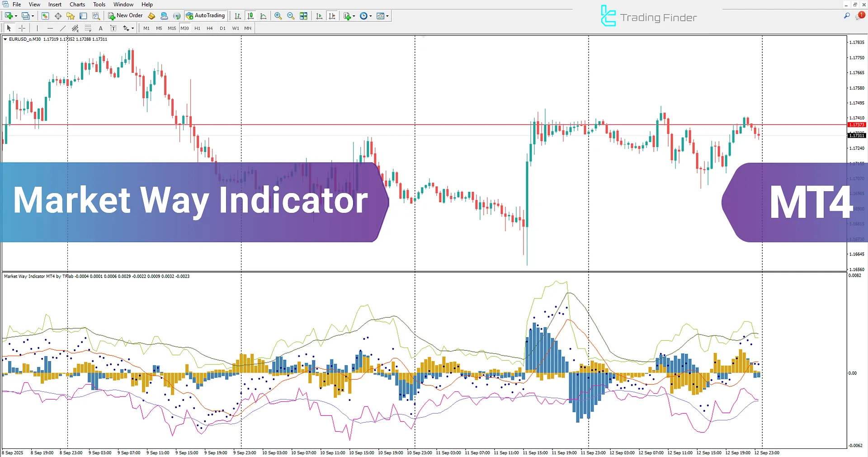868x457 pixels.
Task: Open the Insert menu
Action: pos(55,5)
